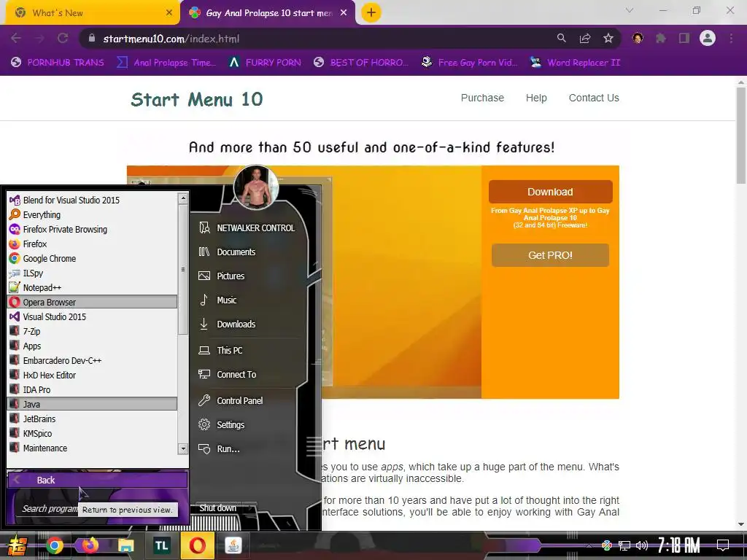
Task: Open ILSpy from the programs list
Action: click(93, 273)
